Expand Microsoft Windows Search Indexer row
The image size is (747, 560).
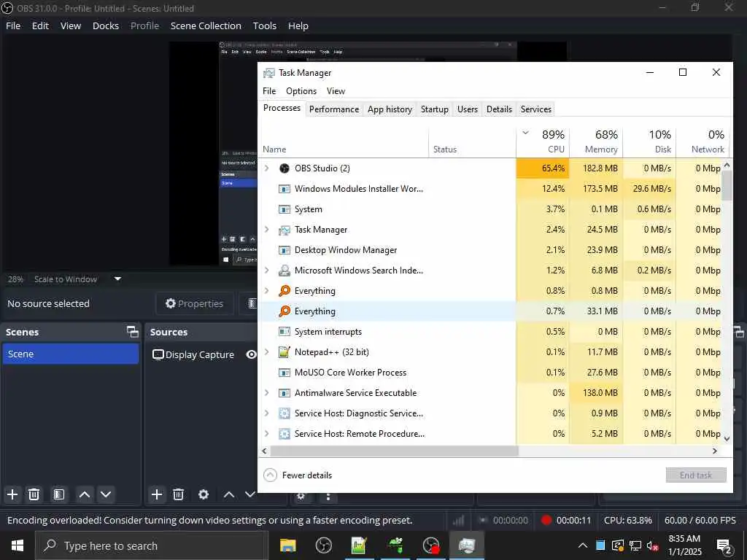(x=267, y=271)
